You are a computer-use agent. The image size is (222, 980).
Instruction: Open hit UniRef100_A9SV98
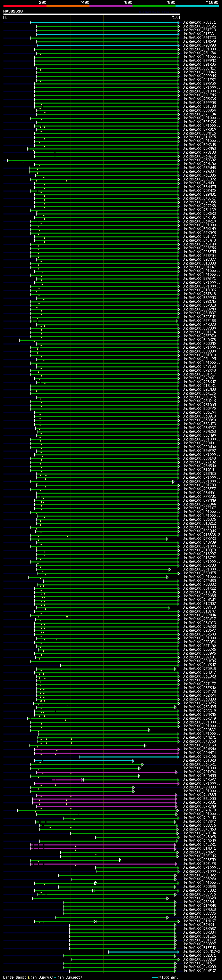(199, 45)
